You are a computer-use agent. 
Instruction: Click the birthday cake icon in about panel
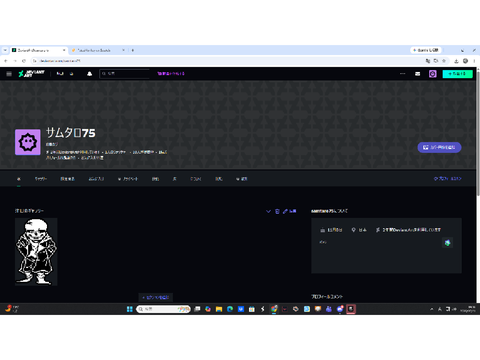pos(322,230)
